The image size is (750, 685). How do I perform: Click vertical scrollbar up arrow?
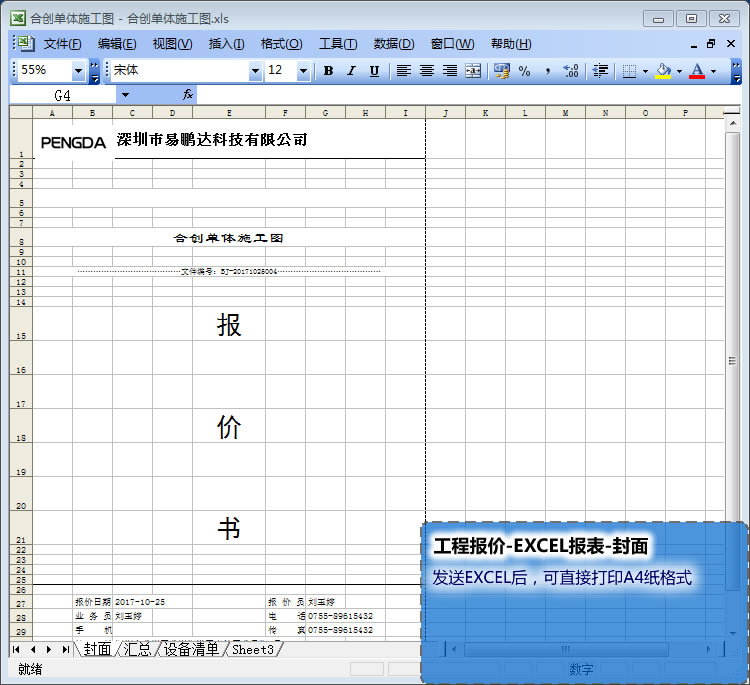(732, 123)
